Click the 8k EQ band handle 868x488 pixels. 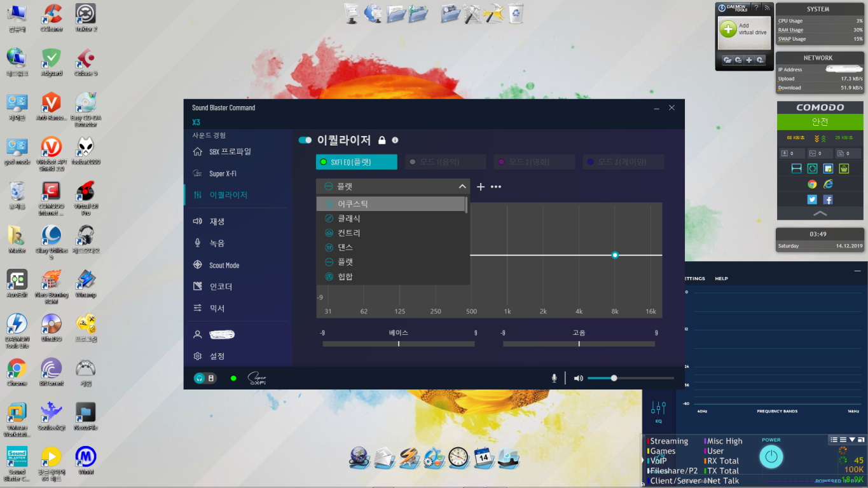615,255
